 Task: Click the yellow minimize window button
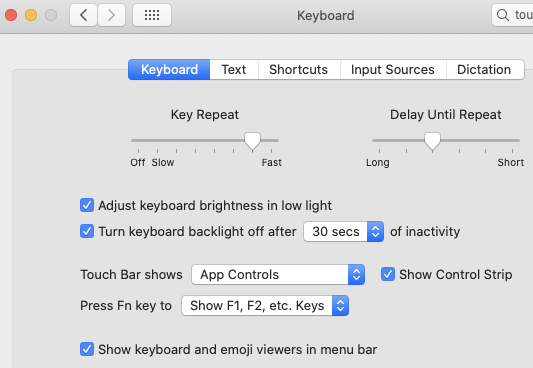click(x=31, y=15)
